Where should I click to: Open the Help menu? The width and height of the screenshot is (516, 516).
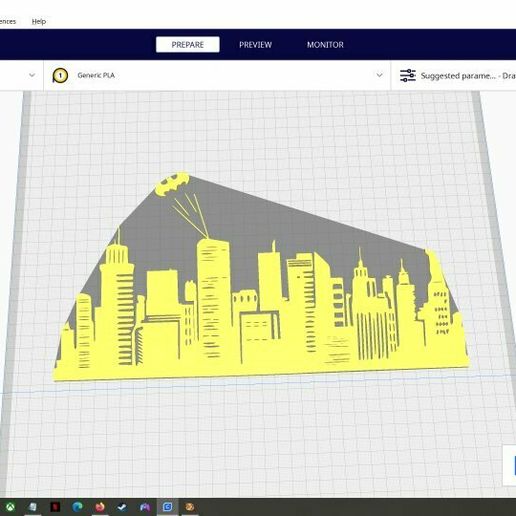pos(39,21)
